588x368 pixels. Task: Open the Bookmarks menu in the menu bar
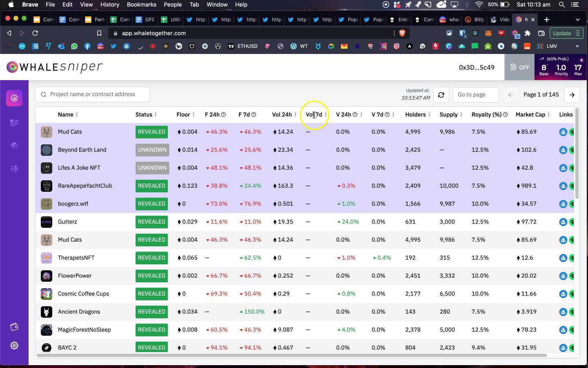[x=141, y=4]
